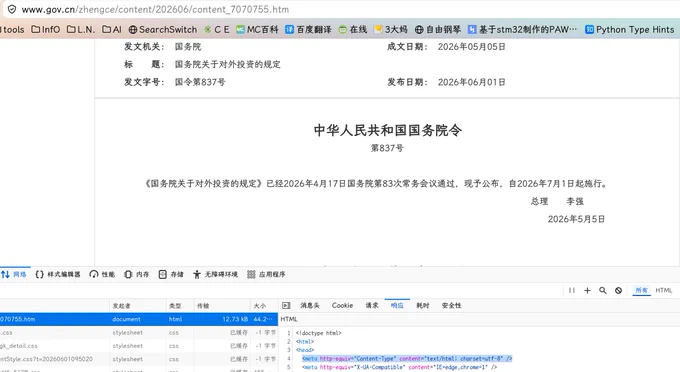Open the 自由钢琴 bookmark
Screen dimensions: 680x372
point(438,29)
